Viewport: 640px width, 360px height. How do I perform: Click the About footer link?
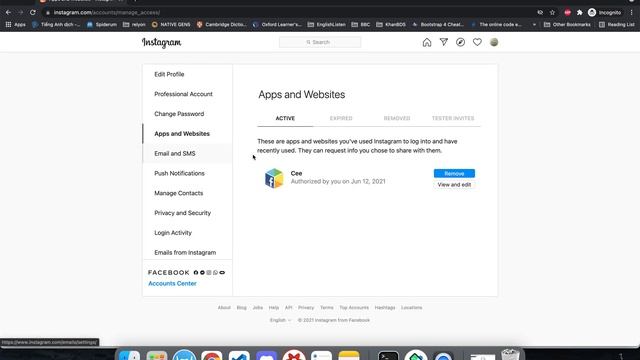click(x=224, y=307)
